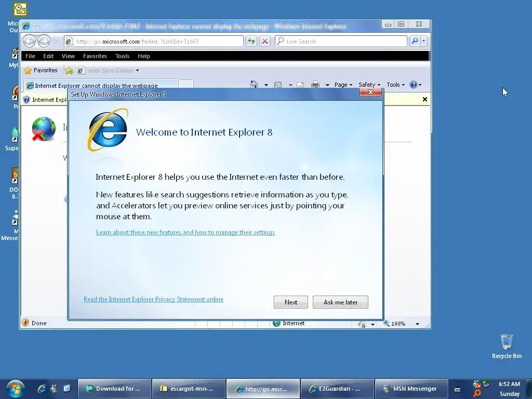This screenshot has width=532, height=399.
Task: Open the Tools menu in the menu bar
Action: tap(122, 56)
